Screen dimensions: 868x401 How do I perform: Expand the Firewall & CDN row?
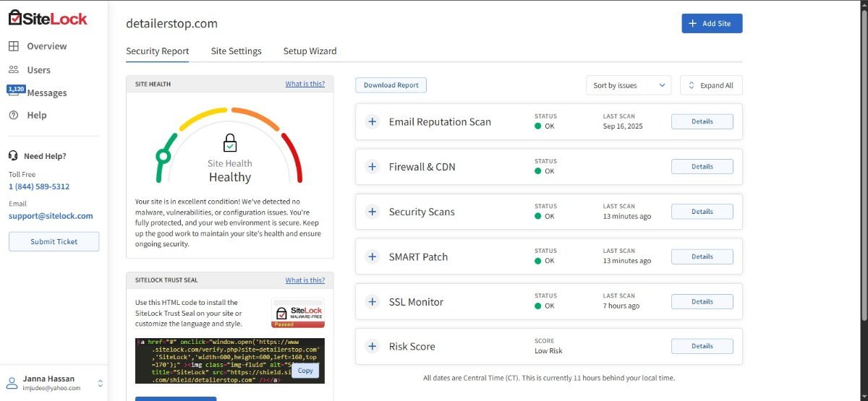pos(373,167)
